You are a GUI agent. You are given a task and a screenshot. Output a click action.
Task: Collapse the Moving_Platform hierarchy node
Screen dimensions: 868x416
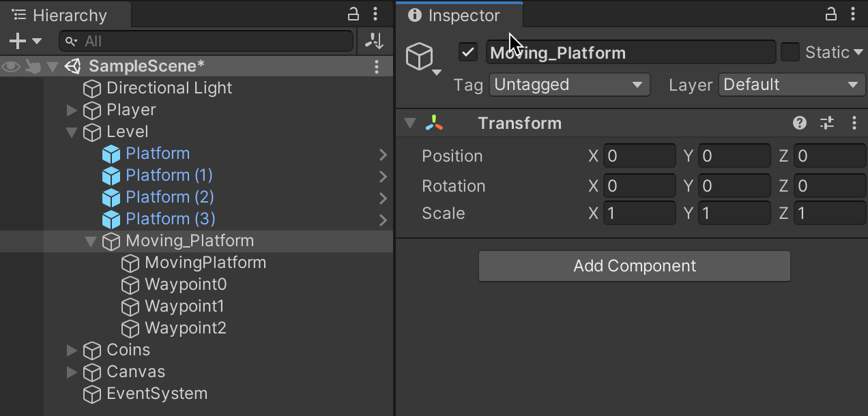(91, 241)
